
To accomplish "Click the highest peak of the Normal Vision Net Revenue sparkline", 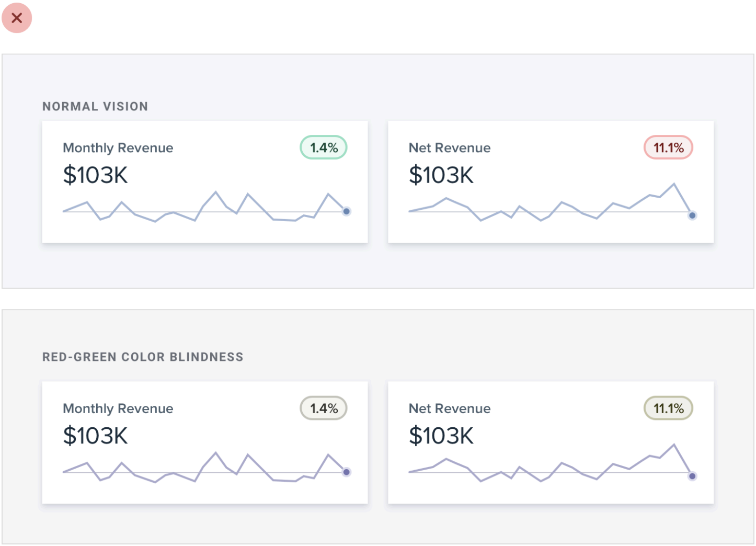I will point(673,184).
